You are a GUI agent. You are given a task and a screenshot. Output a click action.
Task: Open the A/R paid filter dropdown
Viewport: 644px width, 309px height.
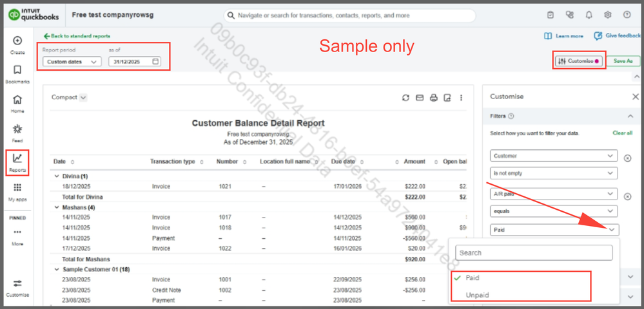554,194
